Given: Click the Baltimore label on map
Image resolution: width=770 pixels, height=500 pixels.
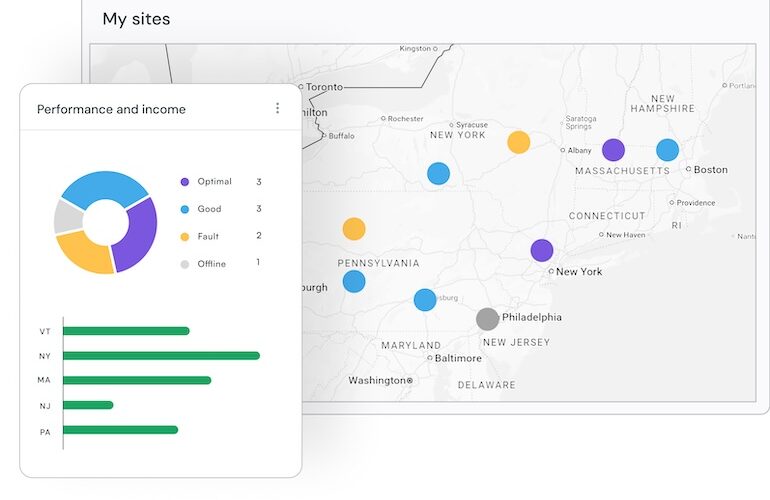Looking at the screenshot, I should click(x=458, y=358).
